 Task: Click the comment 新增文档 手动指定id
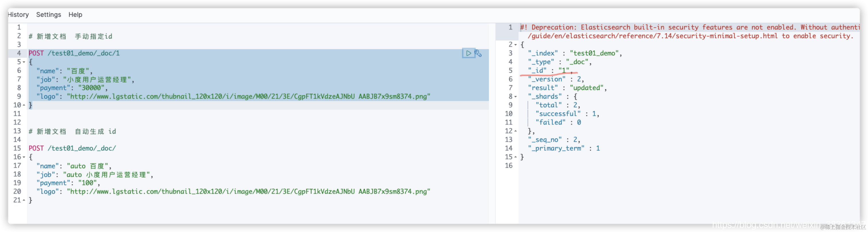70,36
